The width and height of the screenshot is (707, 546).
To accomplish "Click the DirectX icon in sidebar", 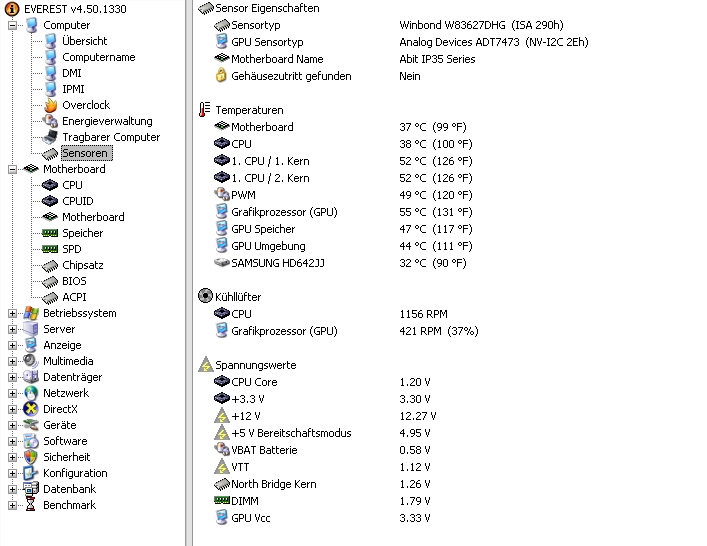I will coord(31,409).
